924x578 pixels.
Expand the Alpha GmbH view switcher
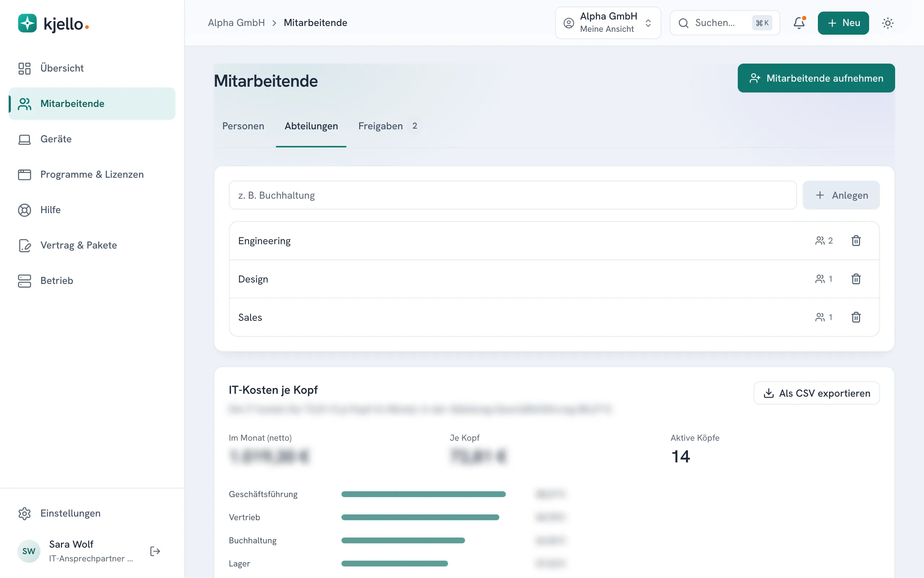point(608,23)
